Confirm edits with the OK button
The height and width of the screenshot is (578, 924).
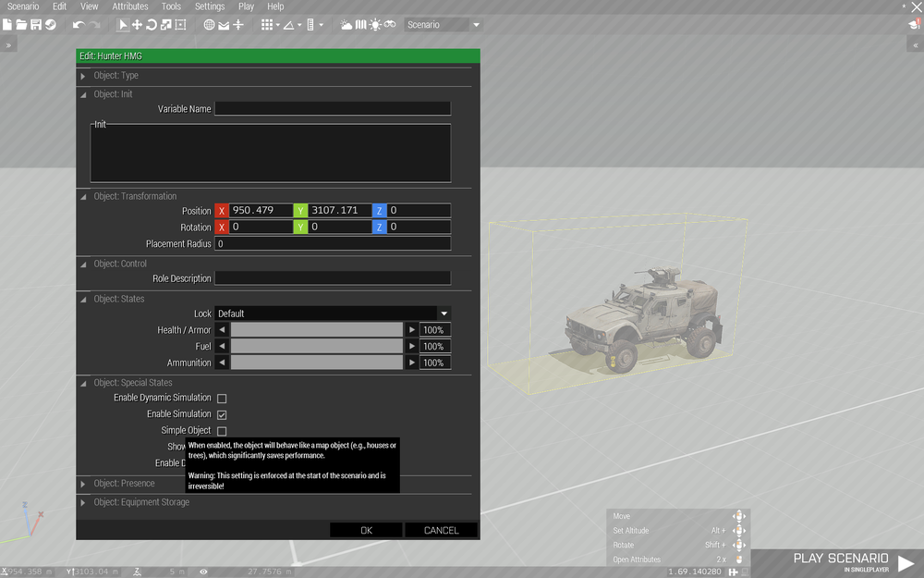[365, 529]
